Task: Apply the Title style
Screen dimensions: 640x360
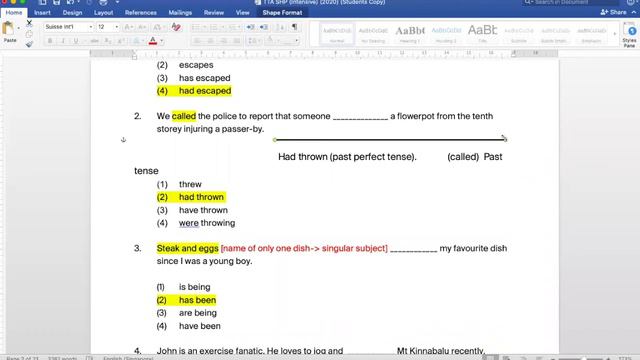Action: click(482, 34)
